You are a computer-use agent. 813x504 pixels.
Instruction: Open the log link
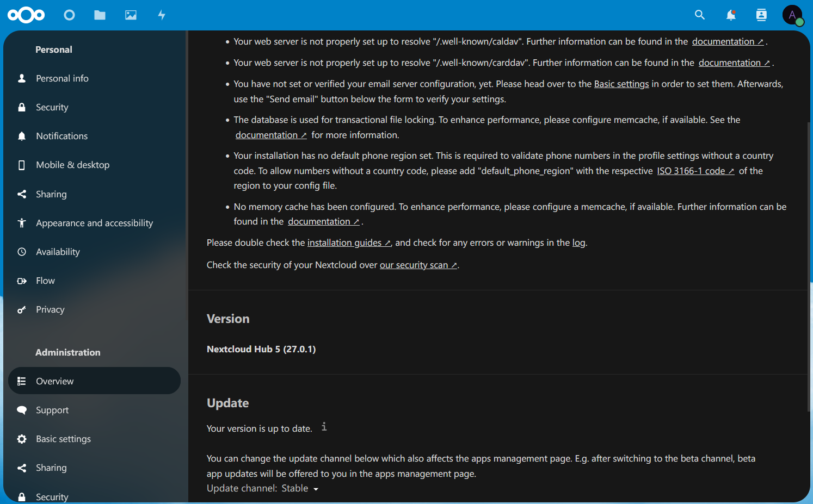point(578,242)
